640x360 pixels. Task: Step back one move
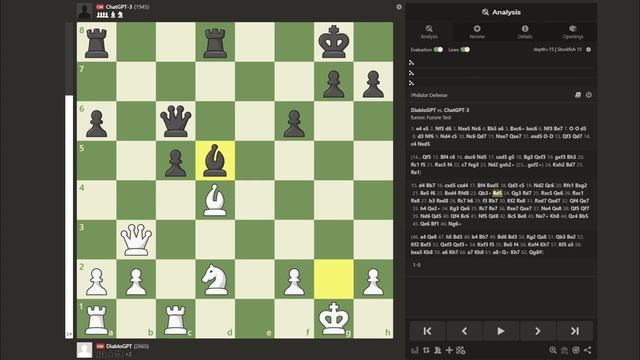pyautogui.click(x=464, y=331)
